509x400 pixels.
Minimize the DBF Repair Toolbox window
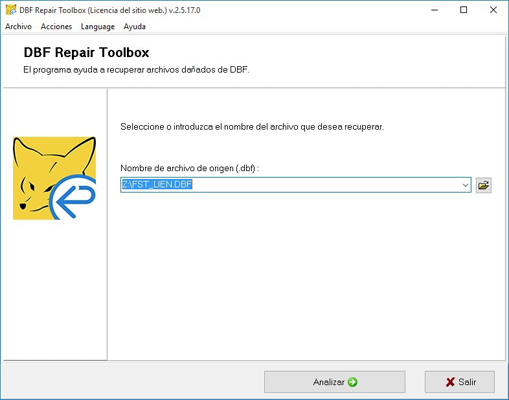(434, 10)
